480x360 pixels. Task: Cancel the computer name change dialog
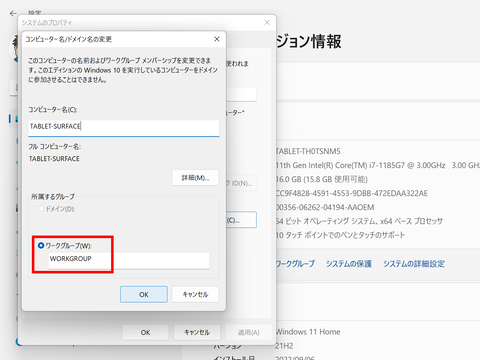195,294
